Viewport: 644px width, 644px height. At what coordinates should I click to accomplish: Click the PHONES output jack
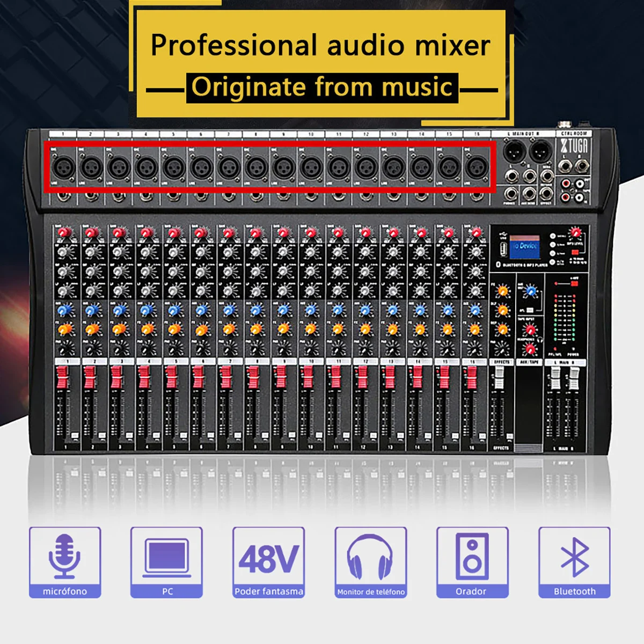point(511,193)
